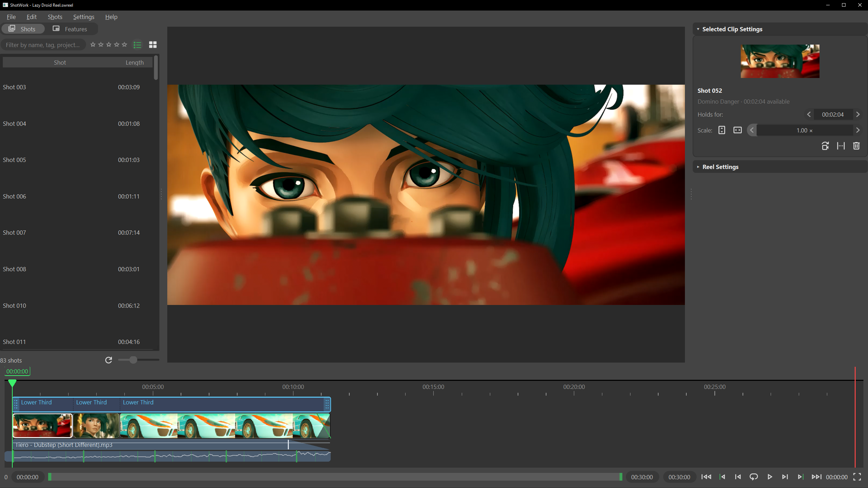Jump to the end of the reel

[x=816, y=477]
